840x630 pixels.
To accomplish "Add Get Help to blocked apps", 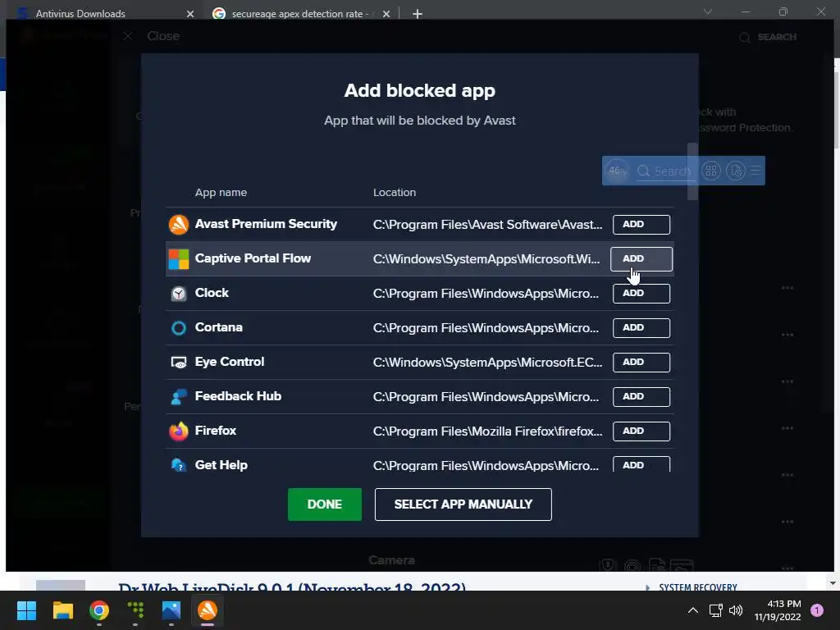I will 641,464.
